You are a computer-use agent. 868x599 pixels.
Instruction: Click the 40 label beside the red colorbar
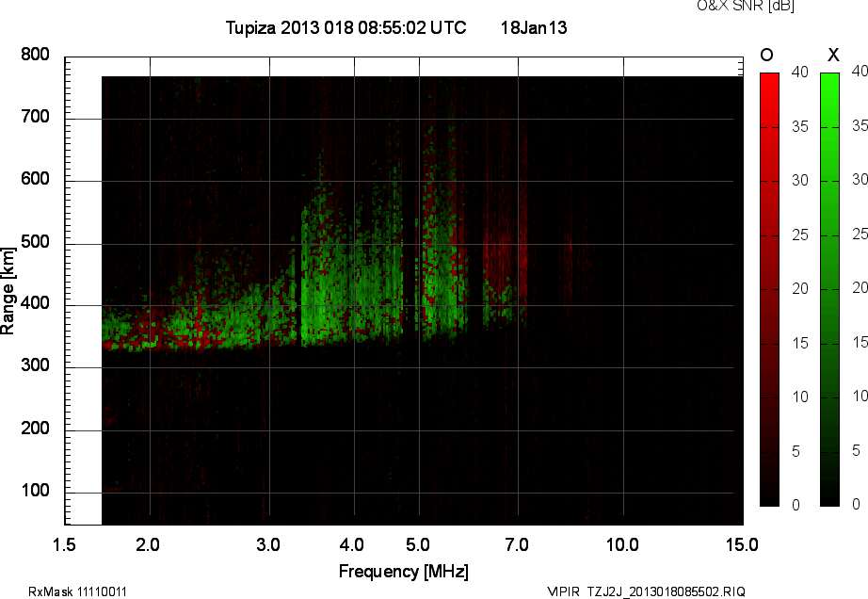tap(800, 72)
